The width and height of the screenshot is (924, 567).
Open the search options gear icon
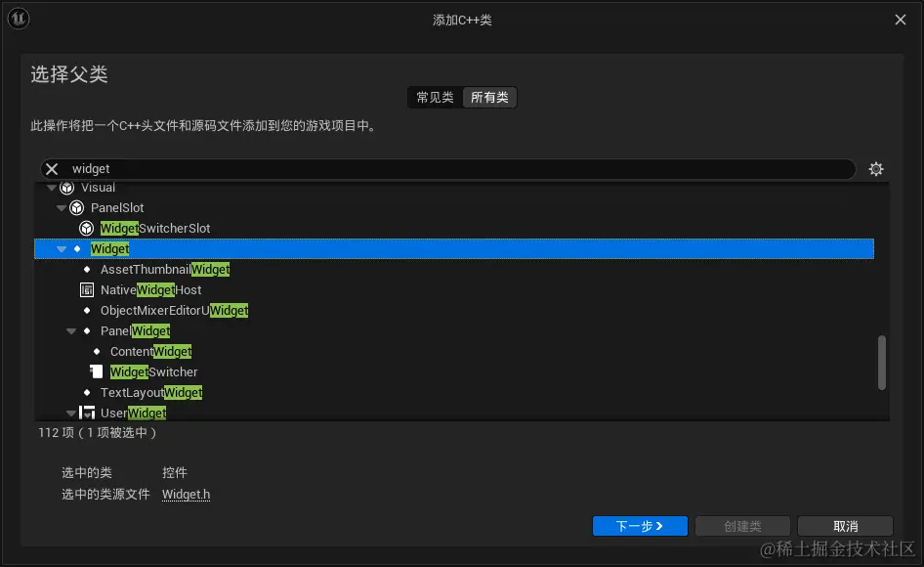(876, 168)
